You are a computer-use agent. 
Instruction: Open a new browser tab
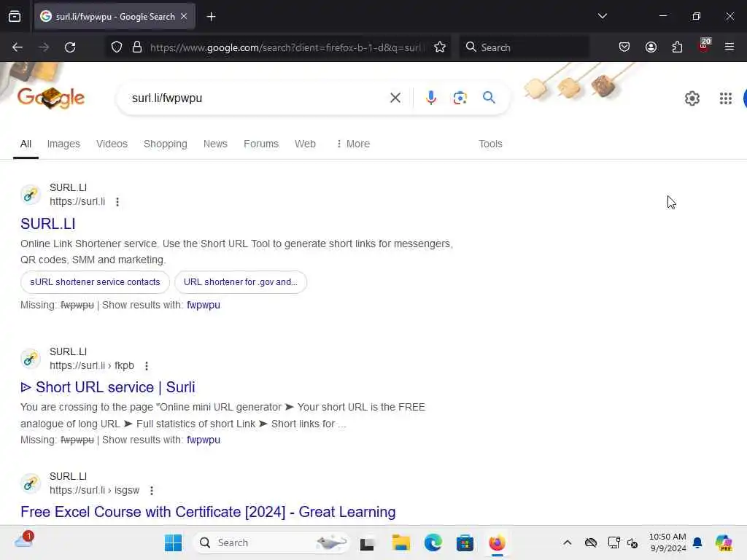211,17
